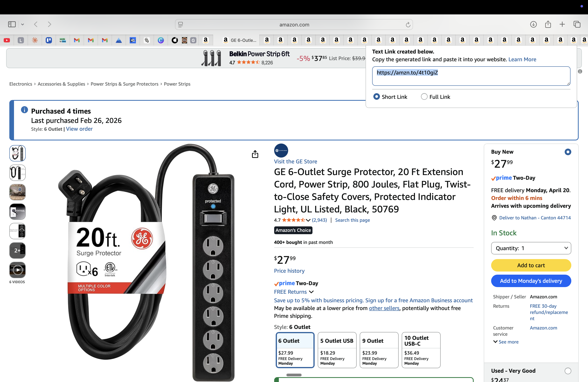Open the reader/page menu icon in address bar

pos(181,25)
